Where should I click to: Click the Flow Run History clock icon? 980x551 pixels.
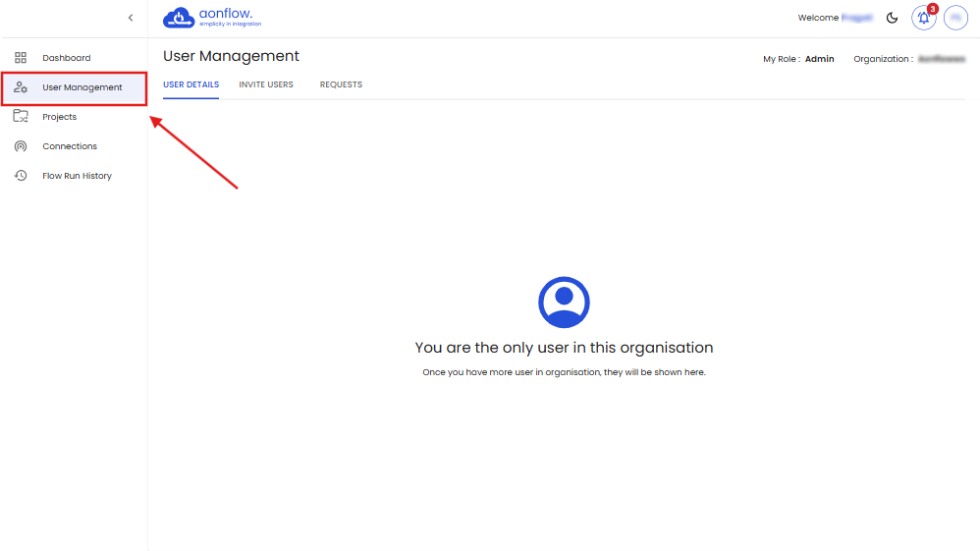(21, 176)
